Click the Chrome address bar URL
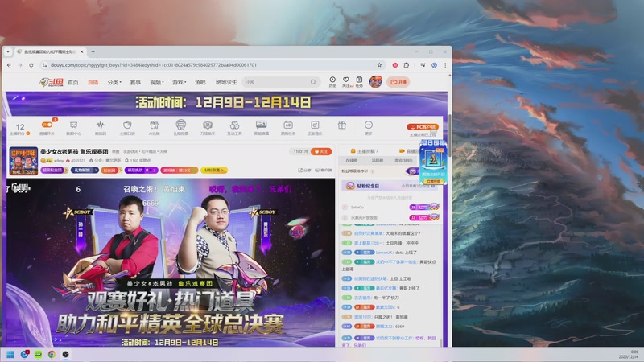Screen dimensions: 644x362 pos(154,65)
